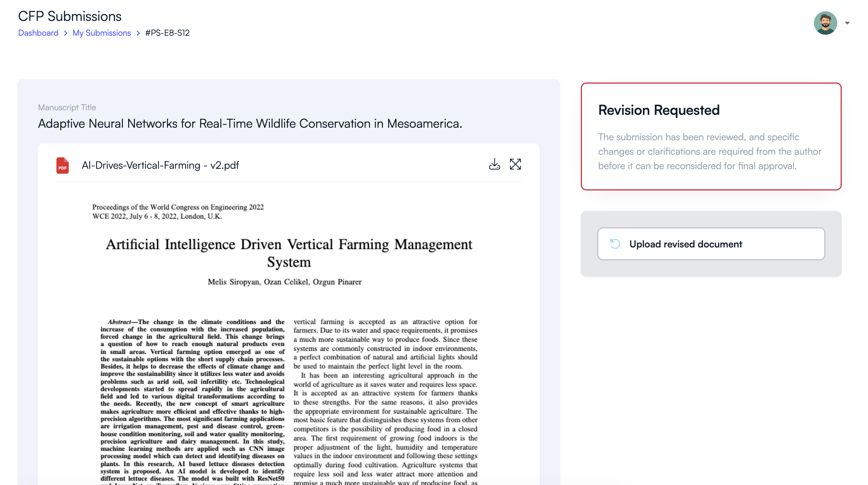
Task: Click the CFP Submissions heading
Action: point(70,16)
